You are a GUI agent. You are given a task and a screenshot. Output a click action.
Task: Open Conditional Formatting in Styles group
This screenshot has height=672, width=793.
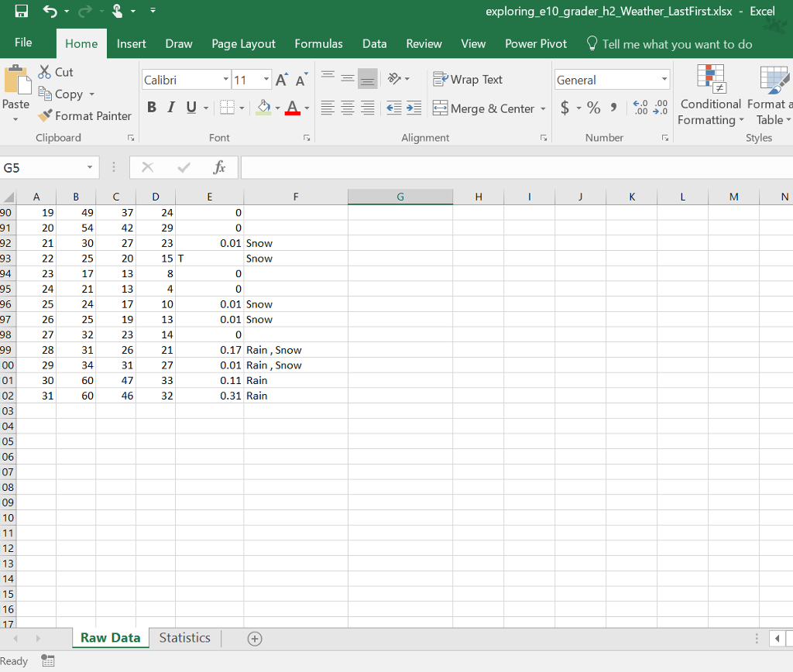[x=710, y=94]
